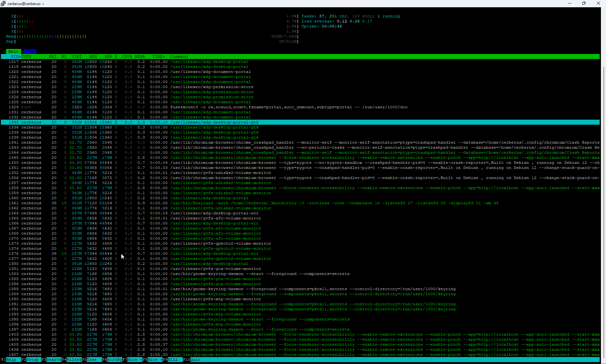
Task: Select highlighted process PID 1333 xdg-desktop-portal-gtk
Action: coord(300,122)
